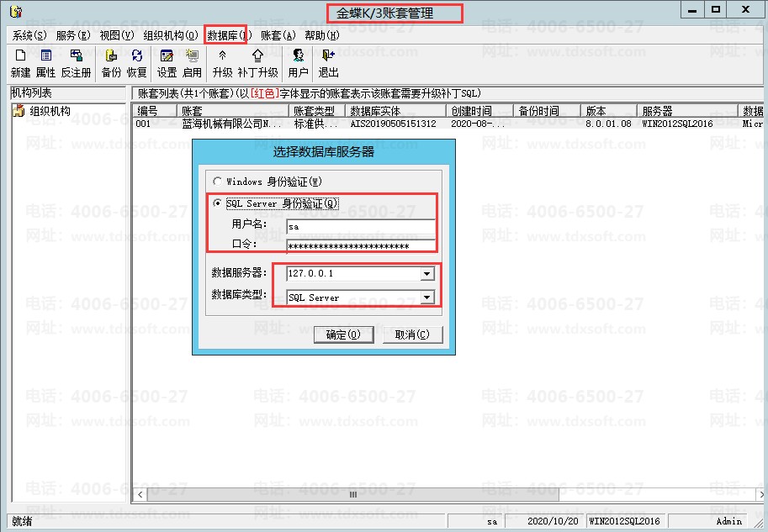Click the 备份 (Backup) toolbar icon
Image resolution: width=768 pixels, height=532 pixels.
tap(111, 64)
